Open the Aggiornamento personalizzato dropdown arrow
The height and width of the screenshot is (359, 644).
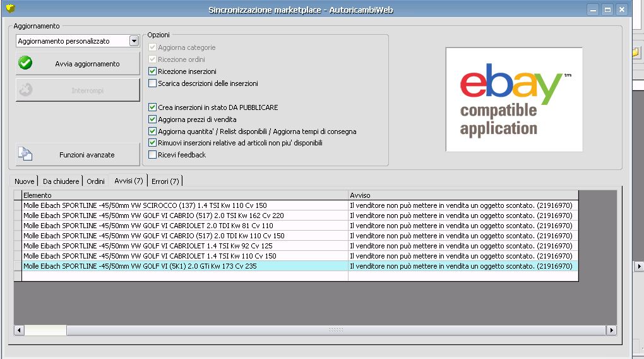(134, 40)
